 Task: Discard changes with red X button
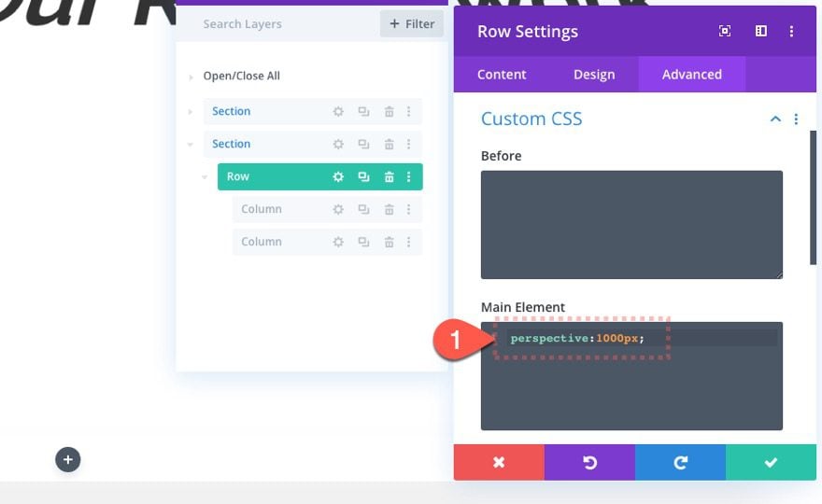point(499,462)
